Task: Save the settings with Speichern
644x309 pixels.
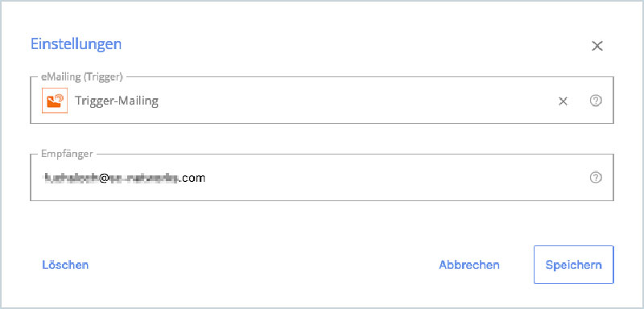Action: click(x=574, y=265)
